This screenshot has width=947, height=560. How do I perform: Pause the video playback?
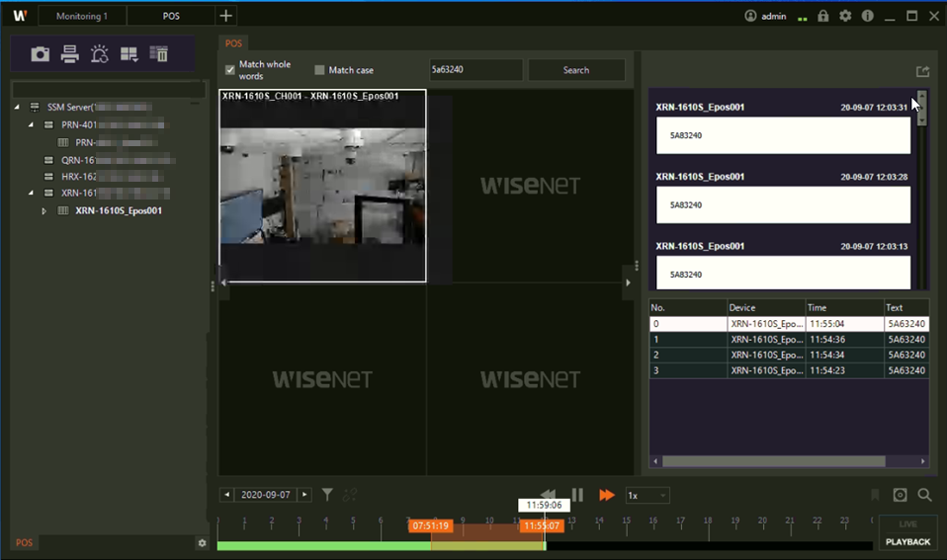coord(577,495)
